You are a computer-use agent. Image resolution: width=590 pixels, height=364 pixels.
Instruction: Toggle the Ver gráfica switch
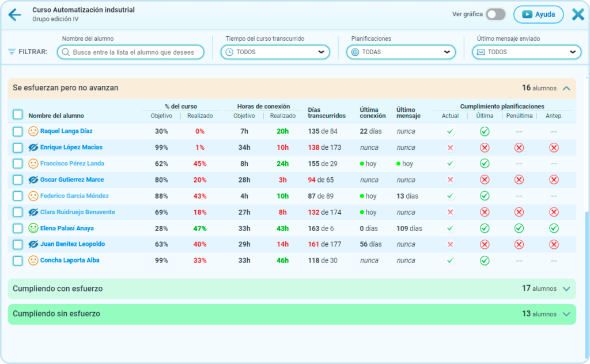(x=495, y=14)
